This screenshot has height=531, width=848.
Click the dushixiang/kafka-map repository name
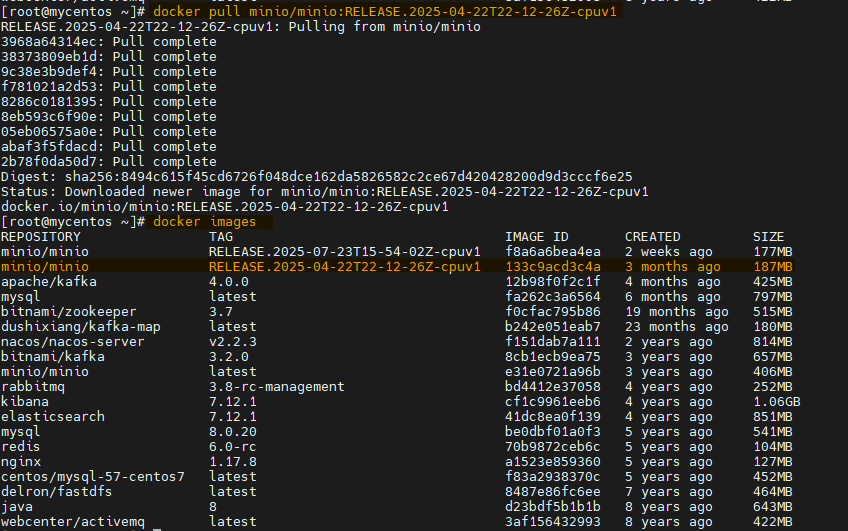(81, 327)
